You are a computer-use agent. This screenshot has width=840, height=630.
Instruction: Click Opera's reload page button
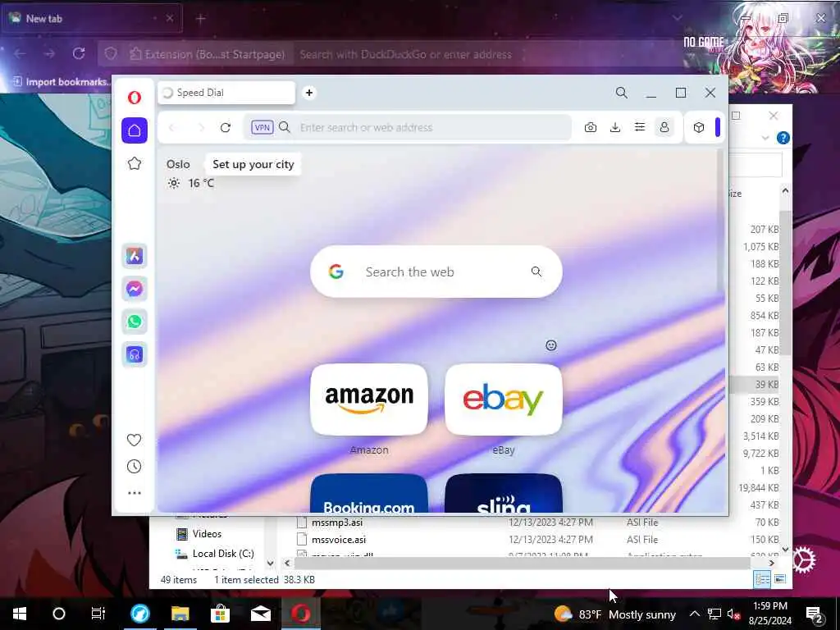tap(226, 127)
